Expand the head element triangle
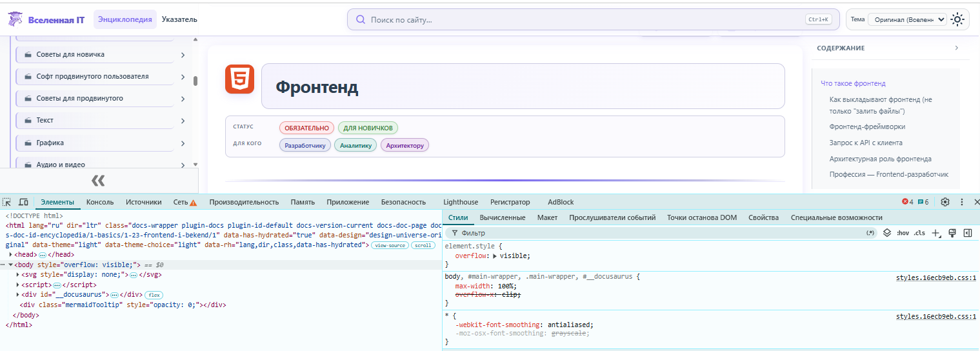The image size is (980, 351). click(10, 255)
